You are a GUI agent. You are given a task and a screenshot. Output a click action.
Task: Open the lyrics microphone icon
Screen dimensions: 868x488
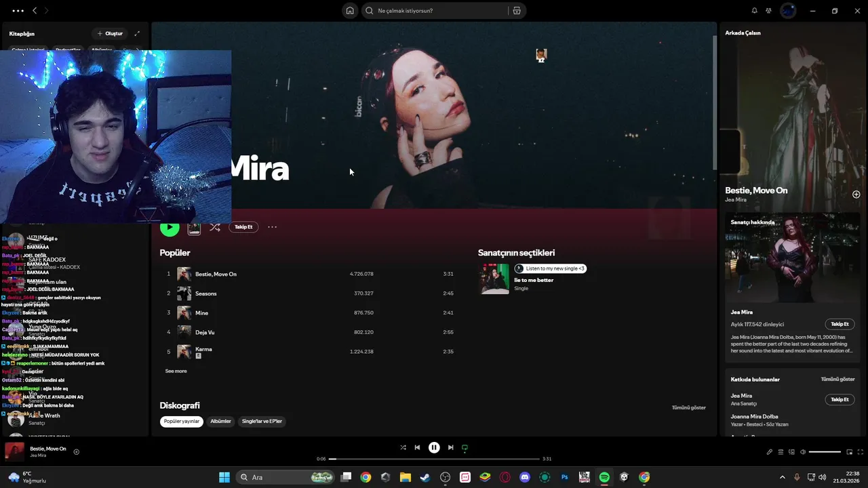769,452
